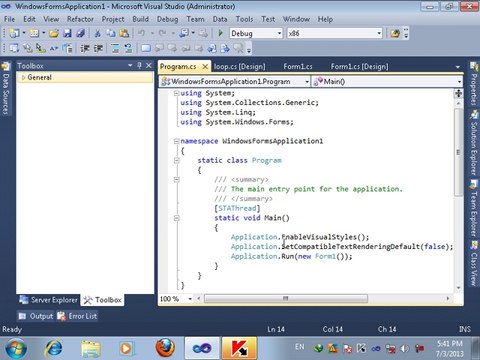This screenshot has width=480, height=360.
Task: Click the Find in Files folder icon
Action: click(x=395, y=33)
